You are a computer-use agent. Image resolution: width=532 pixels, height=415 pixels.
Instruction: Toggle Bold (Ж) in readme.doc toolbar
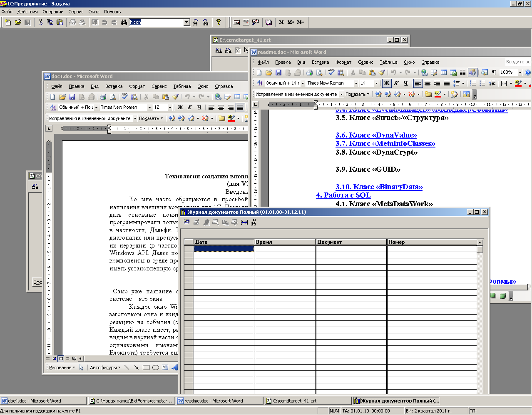387,83
